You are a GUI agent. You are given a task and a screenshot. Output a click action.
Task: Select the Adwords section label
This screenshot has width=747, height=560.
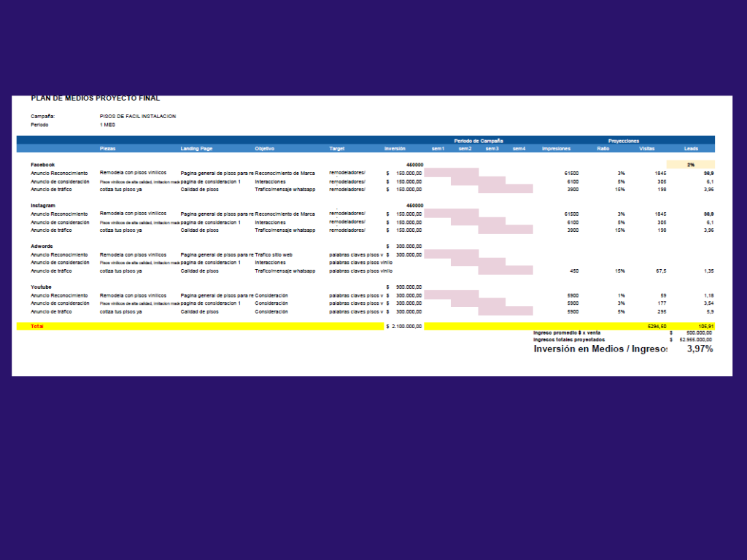(42, 246)
